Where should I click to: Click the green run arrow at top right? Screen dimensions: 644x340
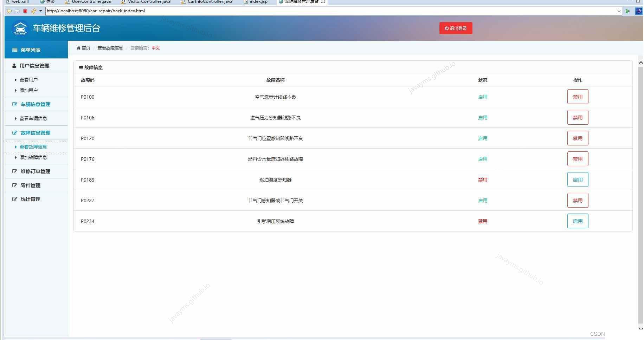coord(628,11)
